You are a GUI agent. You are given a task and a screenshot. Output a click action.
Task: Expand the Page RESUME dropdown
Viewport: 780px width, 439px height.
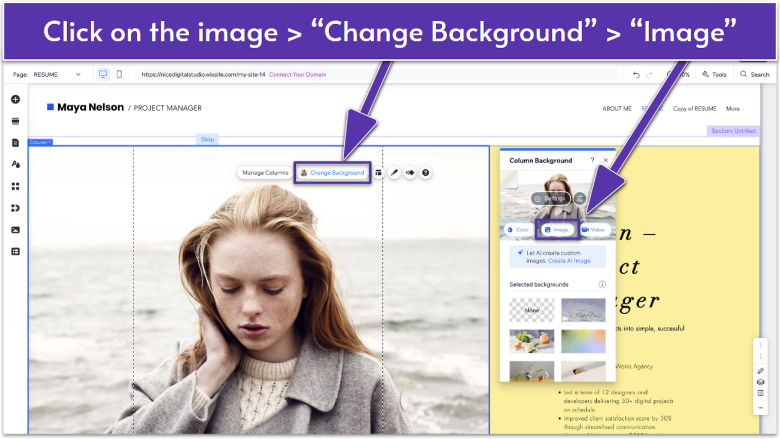[x=57, y=74]
